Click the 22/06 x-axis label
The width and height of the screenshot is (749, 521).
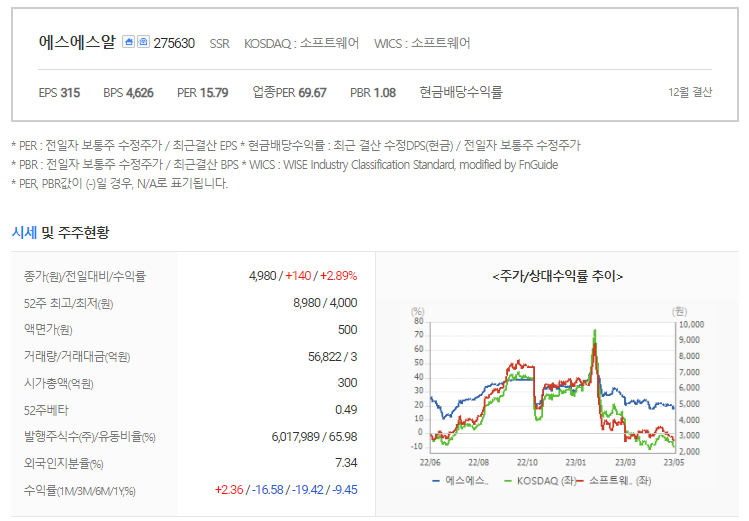(x=430, y=462)
